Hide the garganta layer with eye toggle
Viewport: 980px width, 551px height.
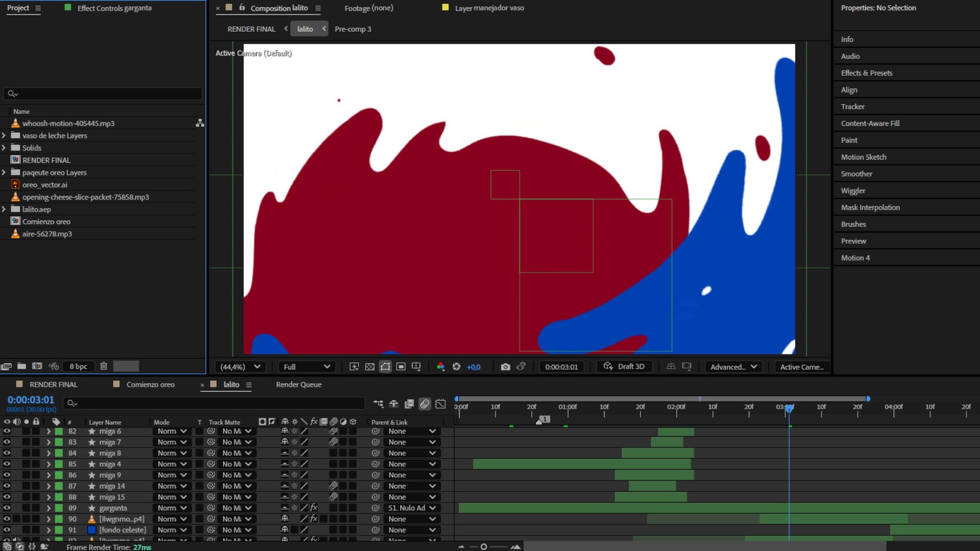coord(7,508)
